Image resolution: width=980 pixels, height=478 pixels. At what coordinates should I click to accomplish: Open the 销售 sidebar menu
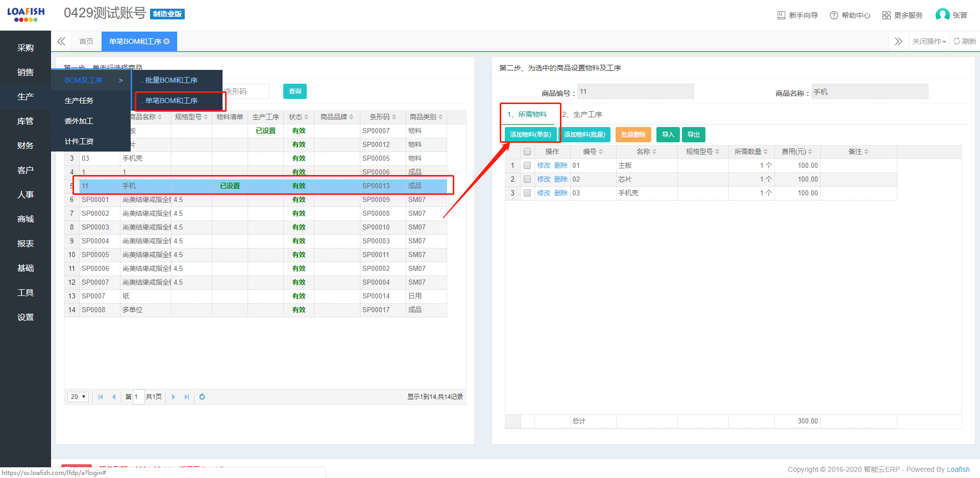click(26, 72)
